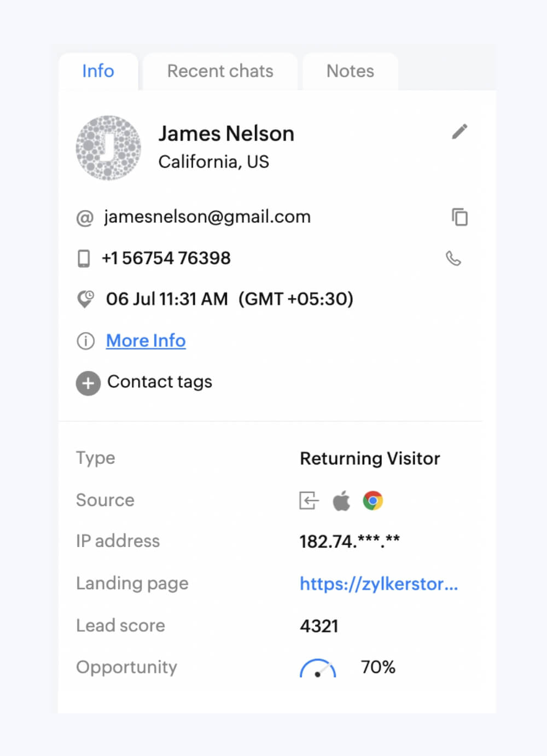The image size is (547, 756).
Task: Click the plus icon for Contact tags
Action: (88, 383)
